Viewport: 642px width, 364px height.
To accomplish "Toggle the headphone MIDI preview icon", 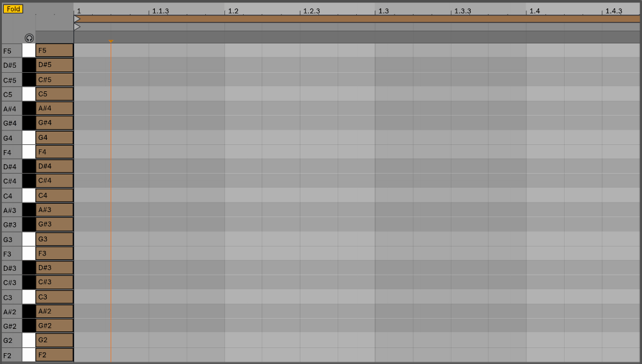I will click(x=29, y=38).
